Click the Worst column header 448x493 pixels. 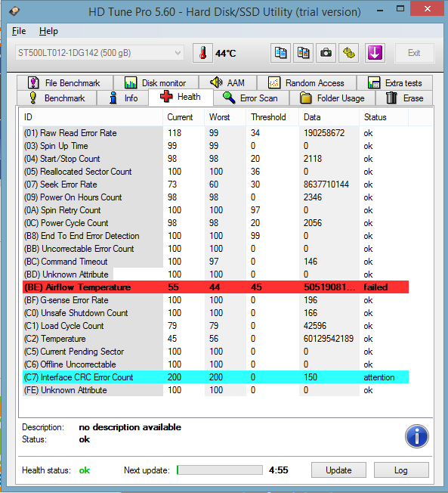tap(225, 117)
